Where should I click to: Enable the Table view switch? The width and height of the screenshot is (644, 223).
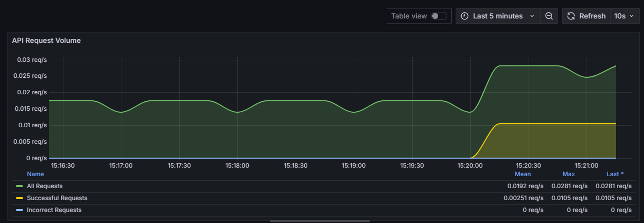pos(439,16)
